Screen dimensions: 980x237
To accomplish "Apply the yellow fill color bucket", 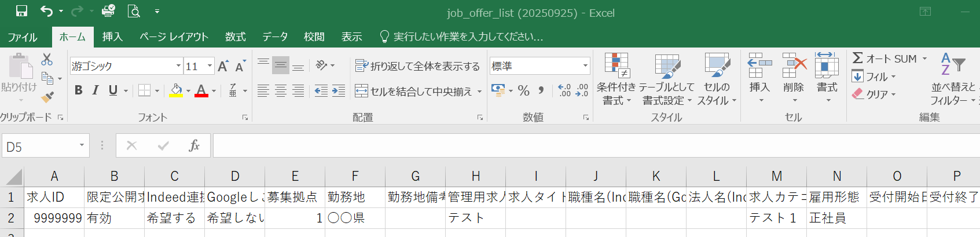I will point(176,90).
